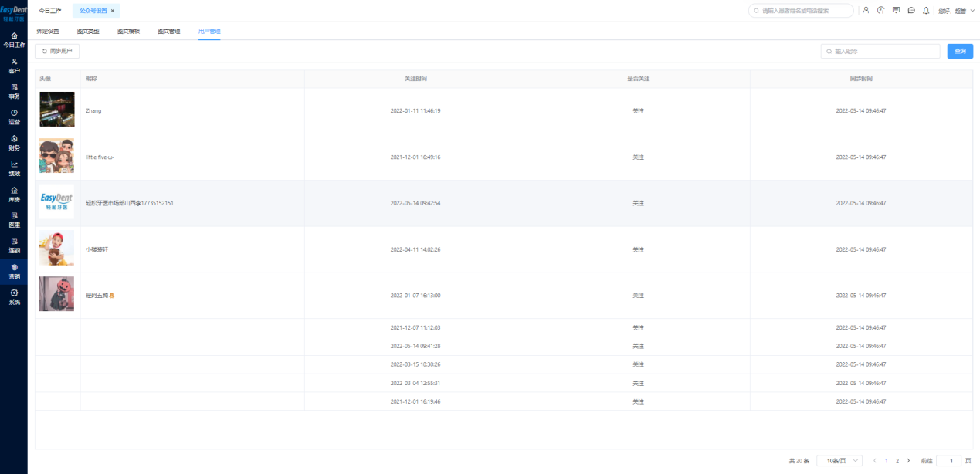Open the 财务 sidebar section

pyautogui.click(x=14, y=143)
